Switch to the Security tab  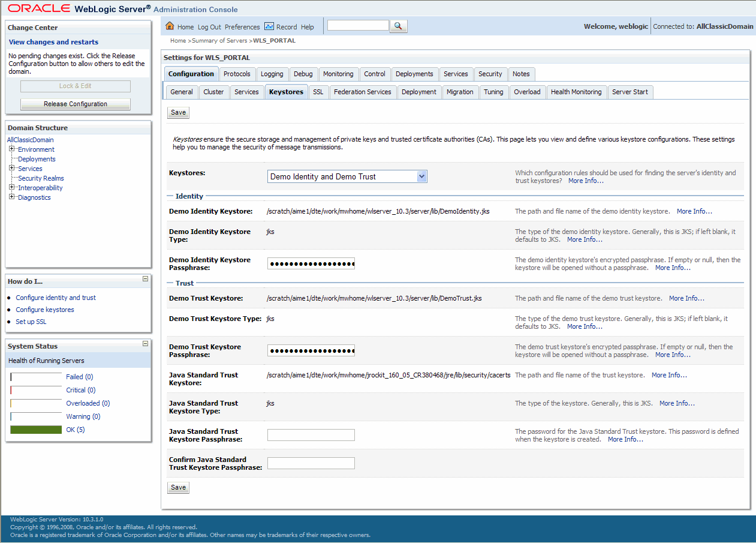tap(490, 74)
